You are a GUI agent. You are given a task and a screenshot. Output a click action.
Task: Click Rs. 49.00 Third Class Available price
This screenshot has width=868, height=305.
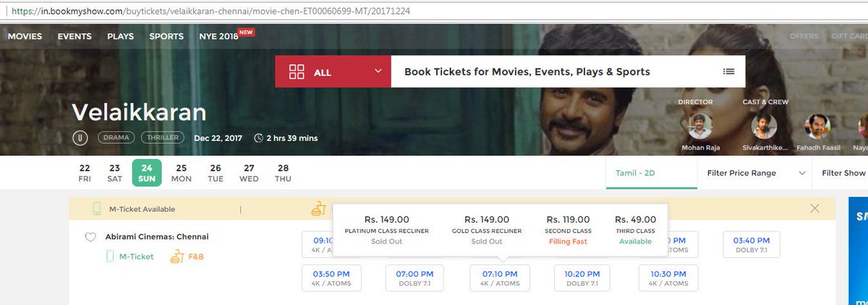click(x=636, y=230)
